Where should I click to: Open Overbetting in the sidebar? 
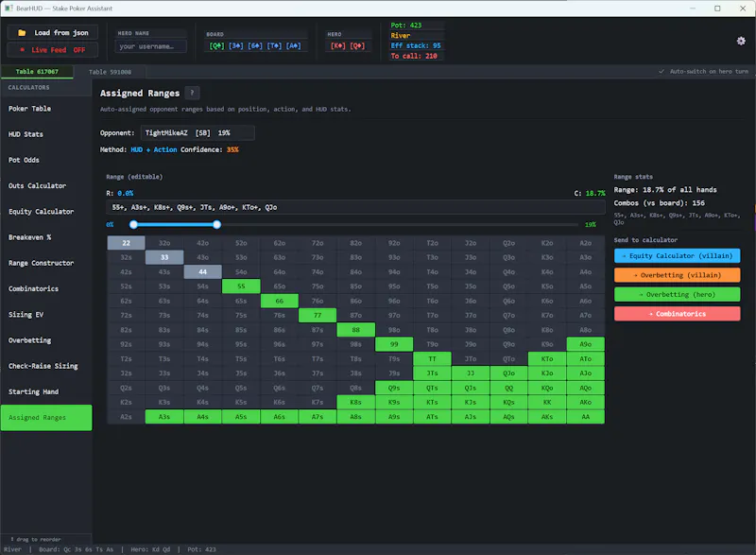tap(45, 340)
